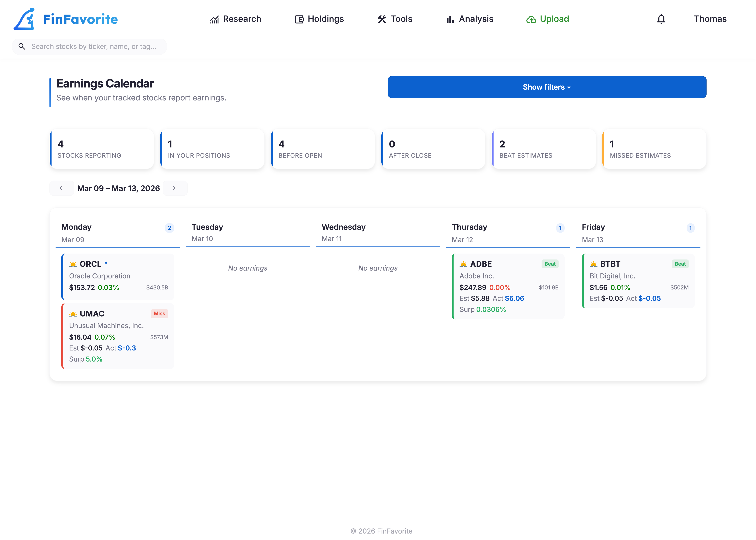The height and width of the screenshot is (540, 756).
Task: Click the Holdings wallet icon
Action: pyautogui.click(x=299, y=20)
